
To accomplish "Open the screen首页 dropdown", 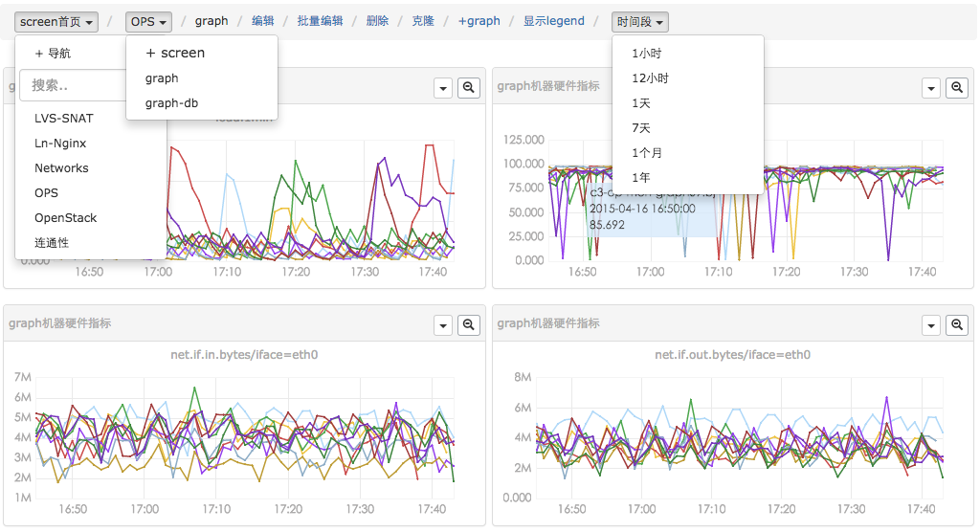I will [x=56, y=22].
